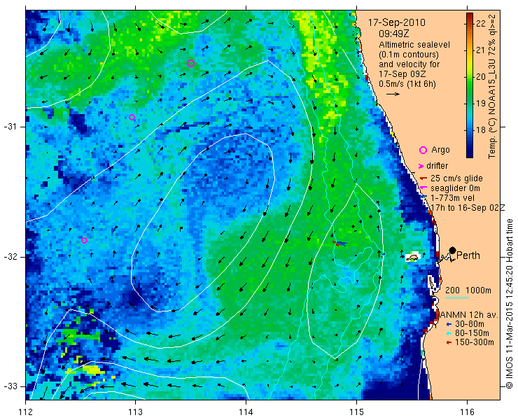Click the color bar tick label 22
Viewport: 518px width, 420px height.
click(481, 24)
